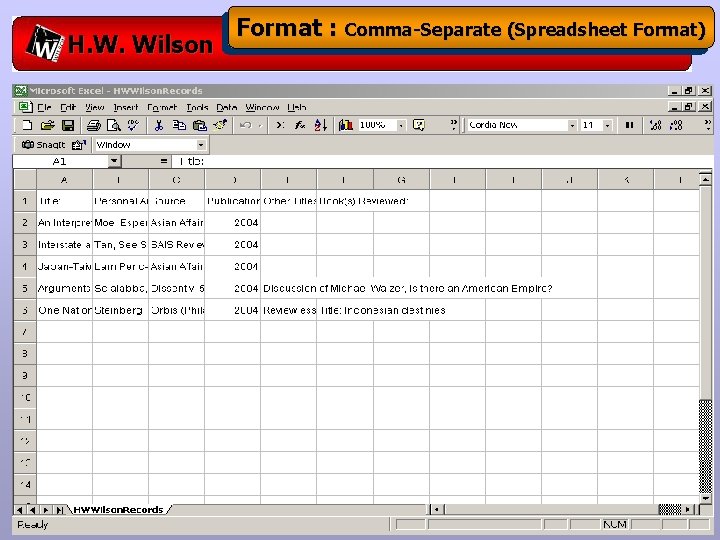Image resolution: width=720 pixels, height=540 pixels.
Task: Click inside the formula bar
Action: coord(442,161)
